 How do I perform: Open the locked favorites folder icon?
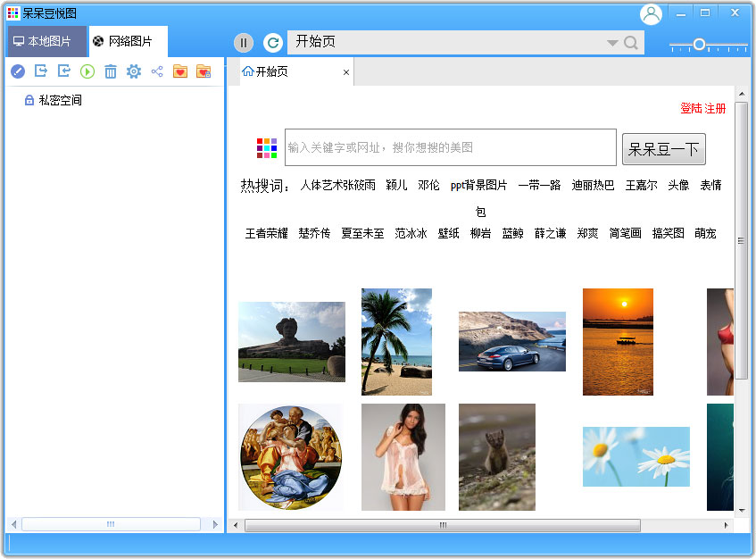[204, 71]
